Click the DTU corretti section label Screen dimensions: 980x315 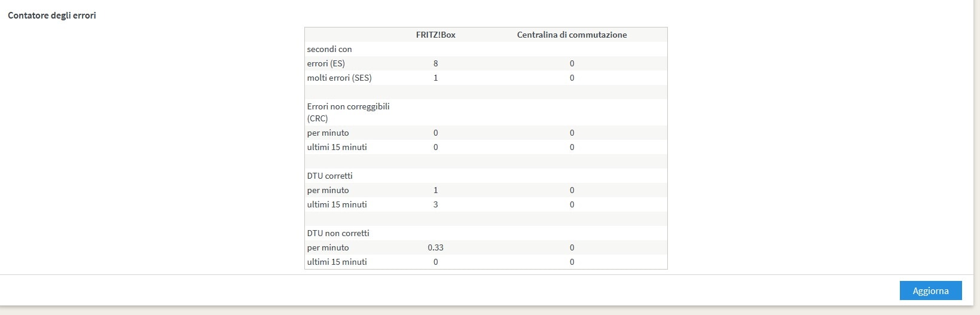(x=329, y=176)
